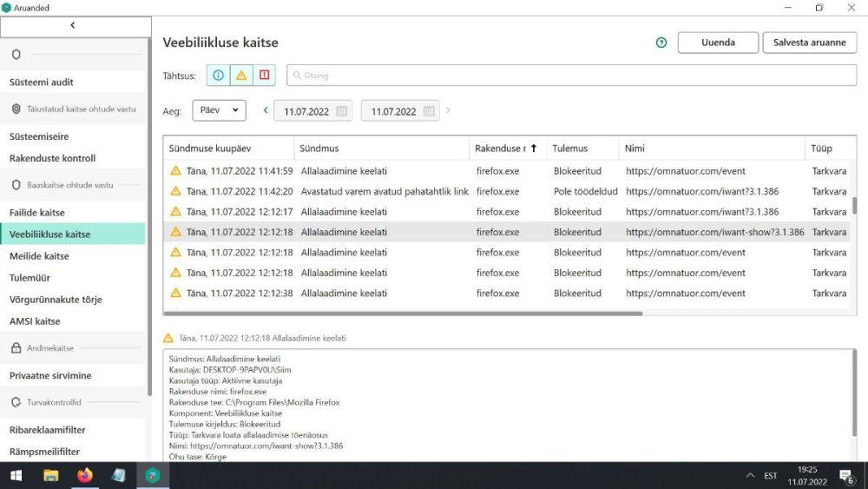Viewport: 868px width, 489px height.
Task: Sort by Nimi column header
Action: coord(712,149)
